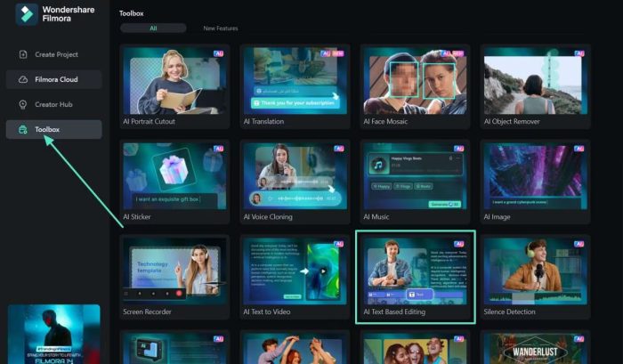Click the AI badge on AI Text to Video
Screen dimensions: 623x364
click(339, 244)
